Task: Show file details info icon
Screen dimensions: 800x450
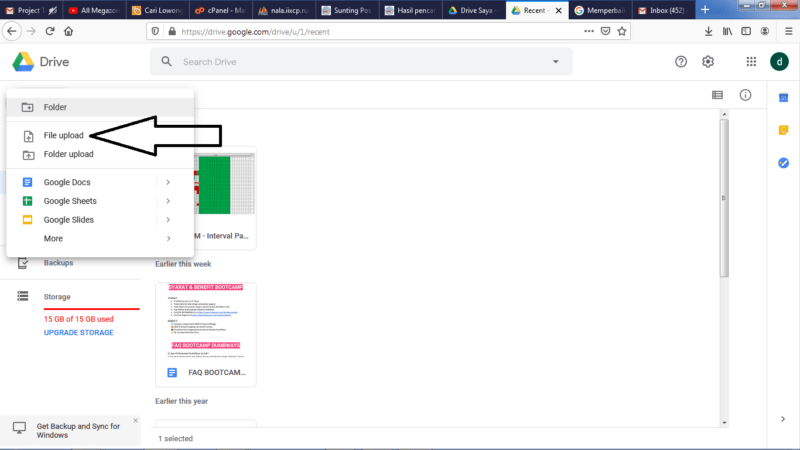Action: 745,95
